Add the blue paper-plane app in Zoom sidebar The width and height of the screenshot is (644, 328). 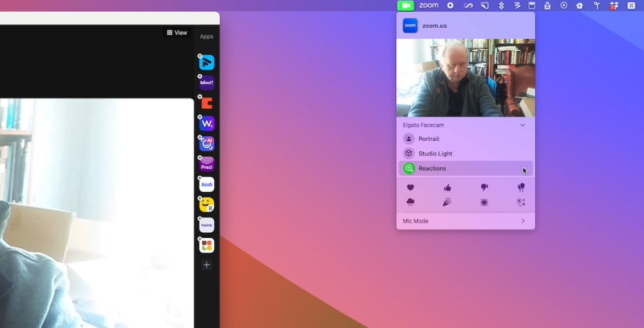[207, 62]
